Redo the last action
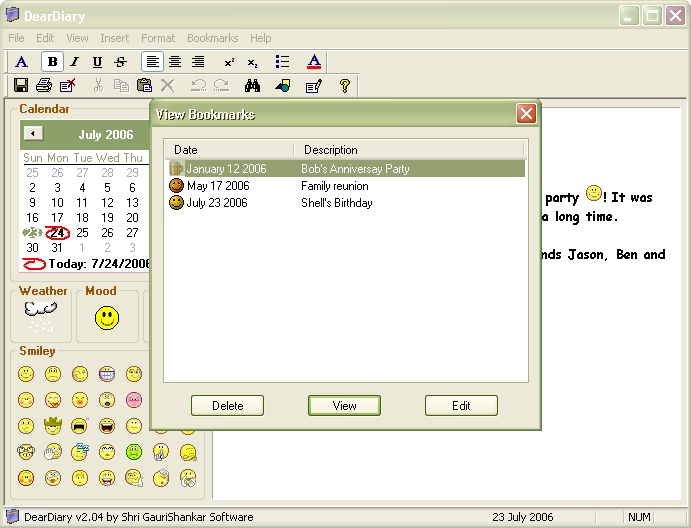The height and width of the screenshot is (528, 691). pos(221,85)
